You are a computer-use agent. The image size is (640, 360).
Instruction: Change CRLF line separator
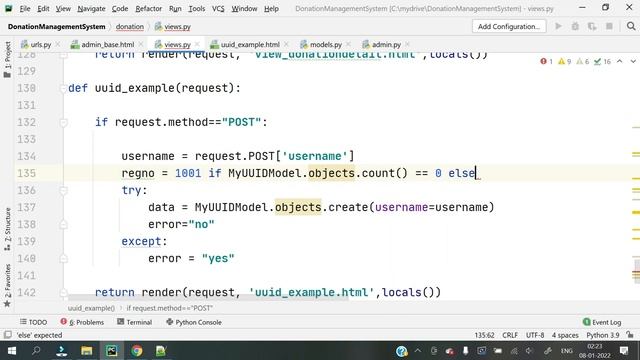[x=510, y=335]
